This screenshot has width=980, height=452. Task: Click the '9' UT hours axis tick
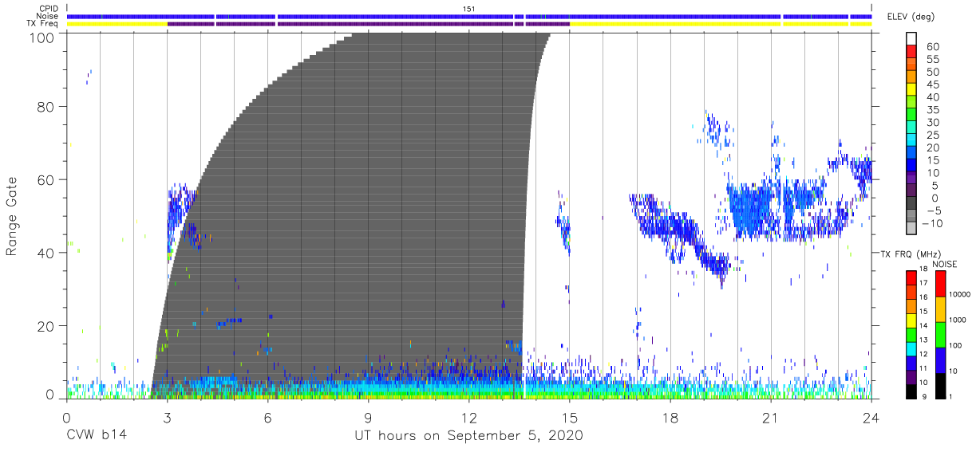368,417
